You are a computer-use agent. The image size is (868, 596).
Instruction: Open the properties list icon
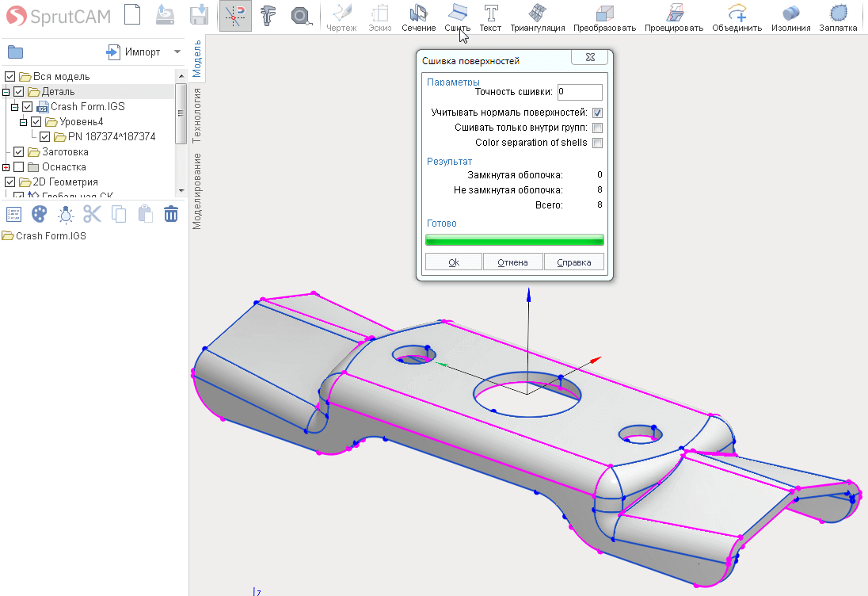point(13,214)
